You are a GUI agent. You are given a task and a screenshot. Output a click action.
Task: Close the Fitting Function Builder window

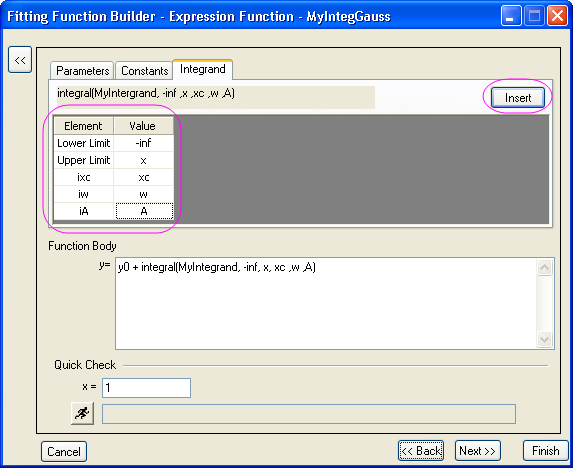(x=557, y=16)
